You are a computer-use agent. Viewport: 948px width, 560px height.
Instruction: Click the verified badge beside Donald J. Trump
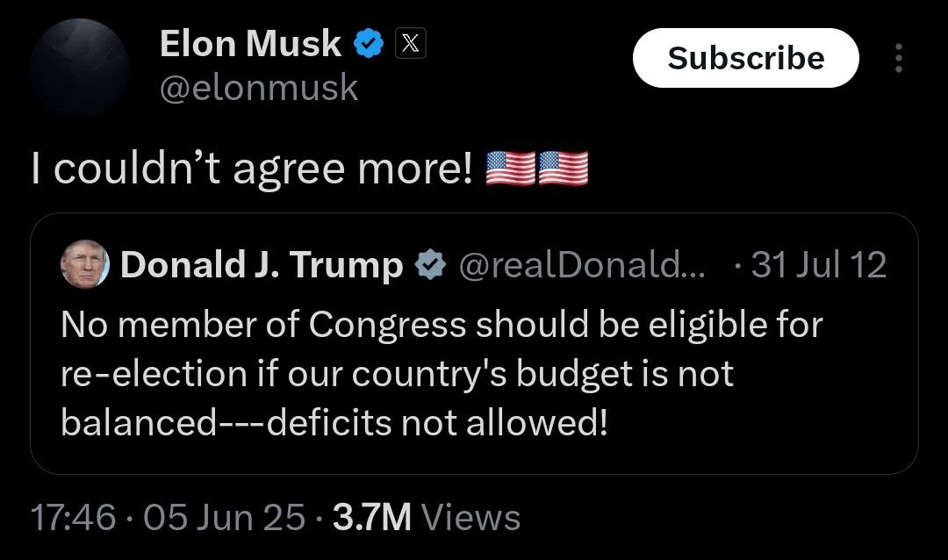tap(429, 264)
